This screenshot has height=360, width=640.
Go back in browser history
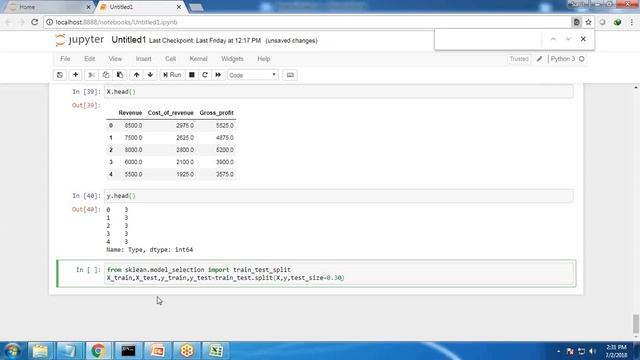8,22
